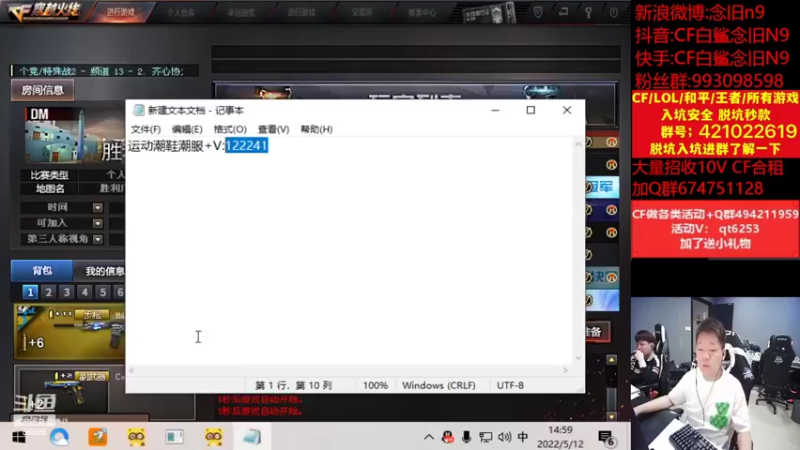The width and height of the screenshot is (800, 450).
Task: Open the first yellow owl icon on taskbar
Action: click(136, 437)
